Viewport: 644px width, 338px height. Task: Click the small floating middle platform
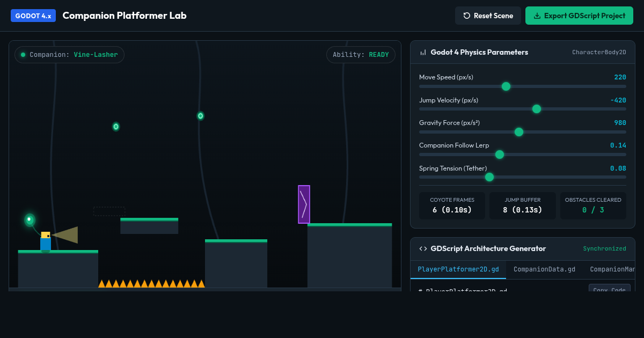pos(149,226)
